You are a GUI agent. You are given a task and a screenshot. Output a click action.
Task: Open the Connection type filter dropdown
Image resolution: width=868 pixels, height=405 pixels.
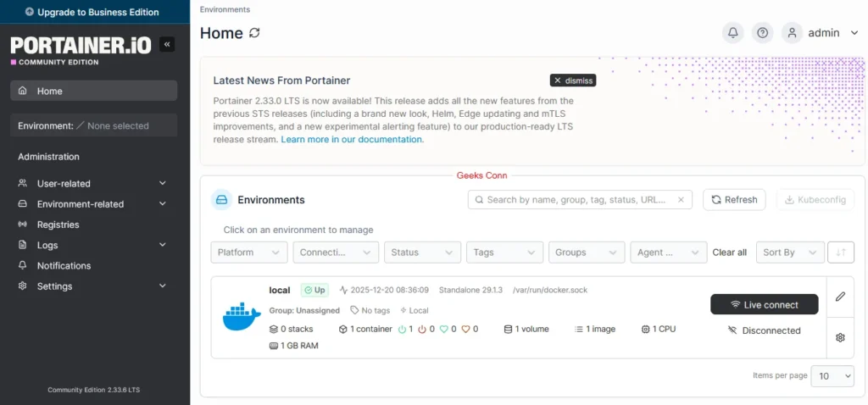coord(336,252)
